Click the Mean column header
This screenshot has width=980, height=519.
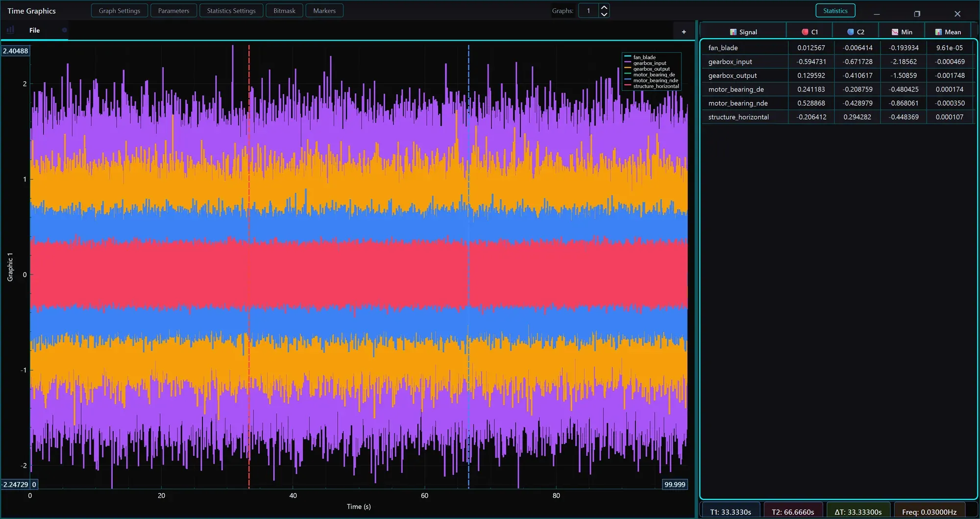pyautogui.click(x=948, y=32)
